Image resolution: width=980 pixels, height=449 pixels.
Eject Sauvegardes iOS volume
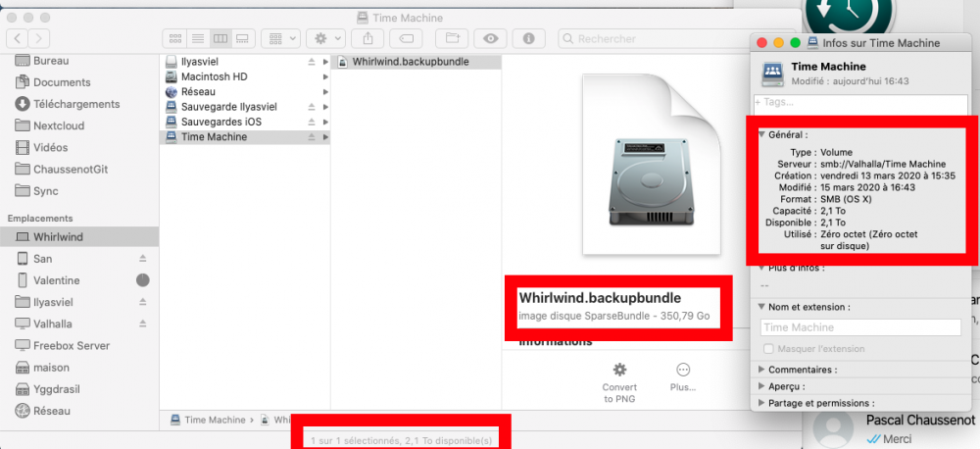tap(312, 122)
